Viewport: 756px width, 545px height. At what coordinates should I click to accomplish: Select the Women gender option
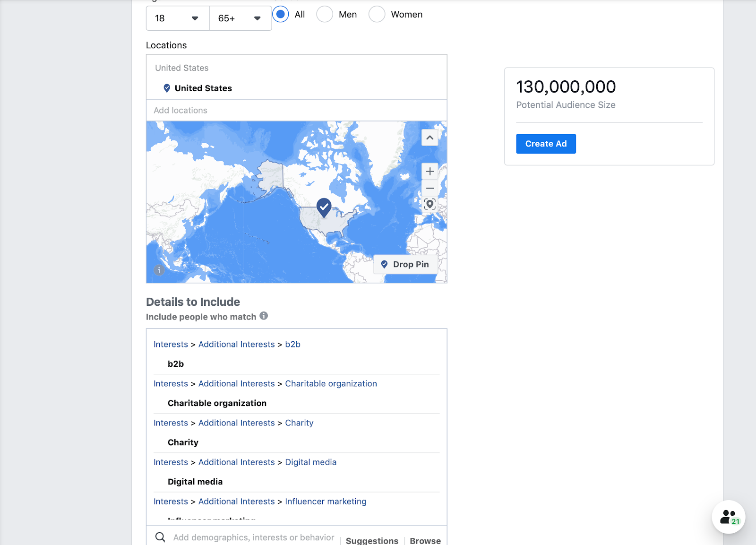tap(377, 14)
